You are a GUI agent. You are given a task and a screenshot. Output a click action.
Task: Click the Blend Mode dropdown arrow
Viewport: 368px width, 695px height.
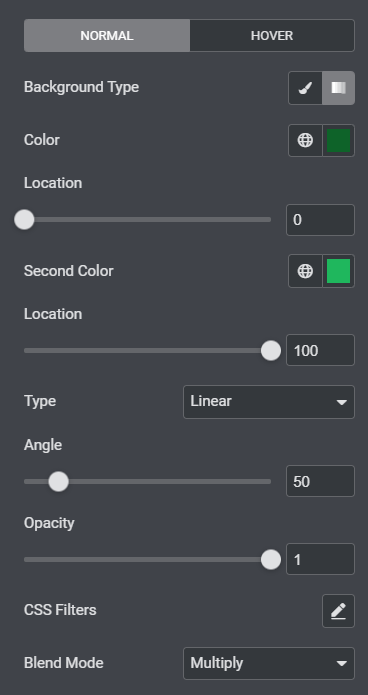[341, 664]
